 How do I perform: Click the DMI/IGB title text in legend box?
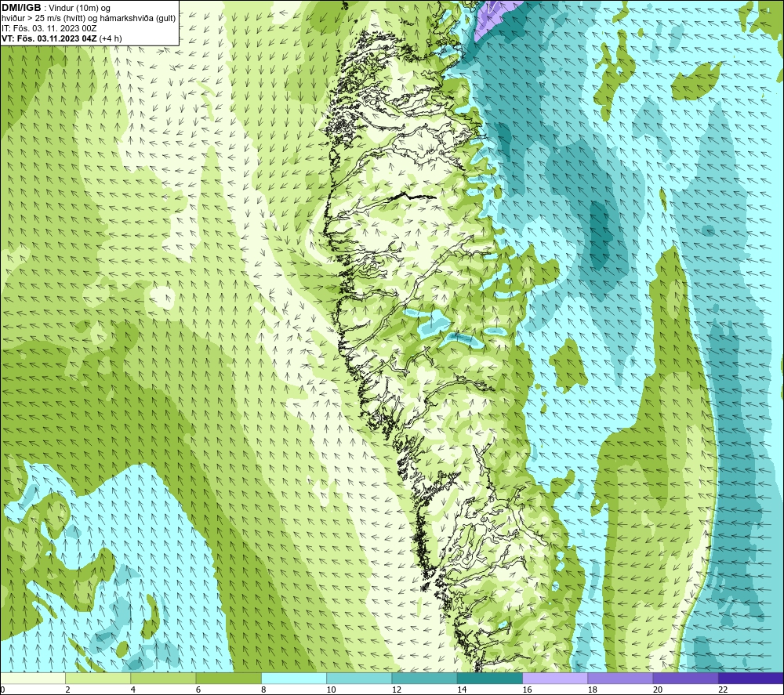point(21,8)
